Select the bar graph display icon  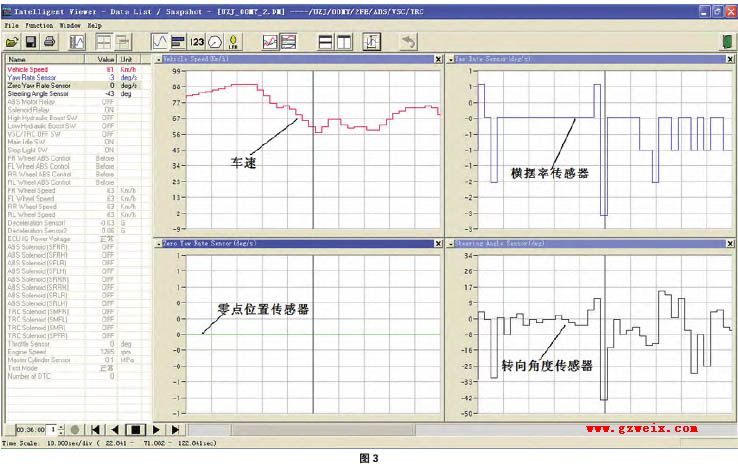coord(177,42)
